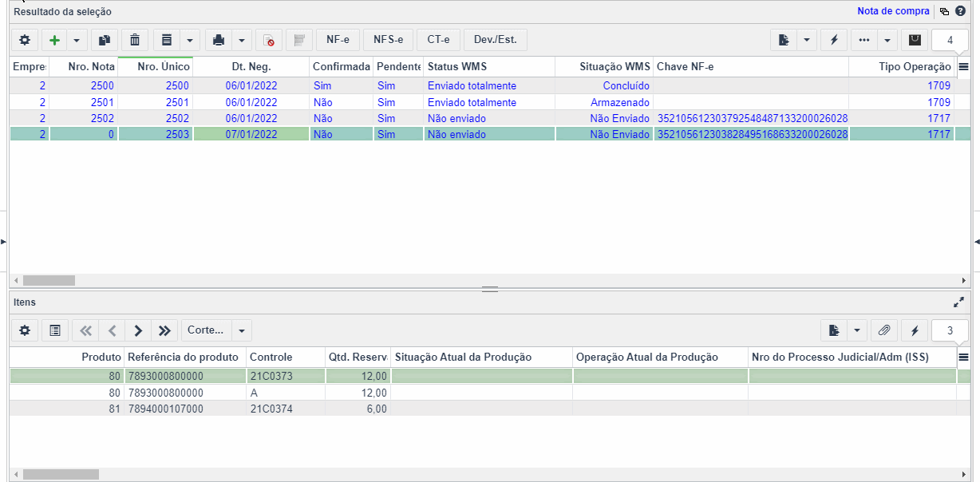The height and width of the screenshot is (482, 980).
Task: Delete the selected nota with trash icon
Action: tap(135, 40)
